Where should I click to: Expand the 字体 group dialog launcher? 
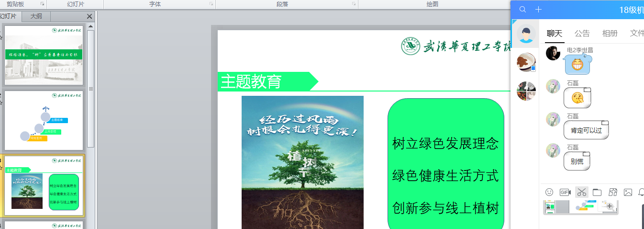point(211,4)
